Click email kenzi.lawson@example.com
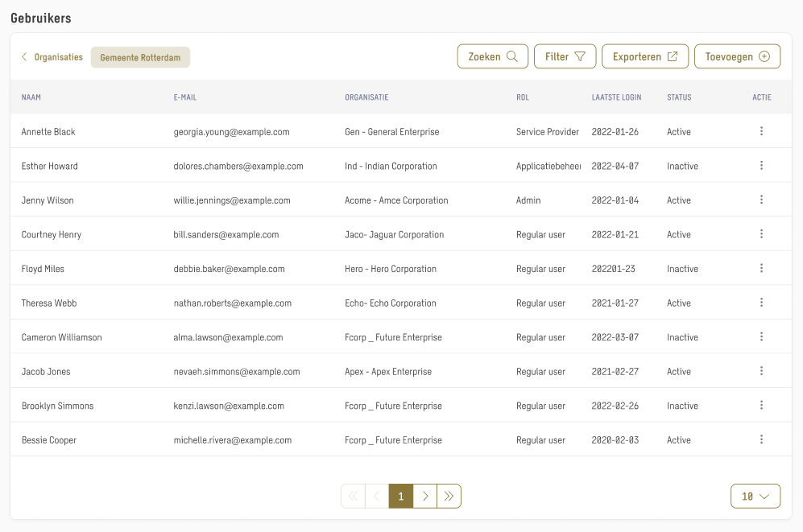 coord(229,406)
